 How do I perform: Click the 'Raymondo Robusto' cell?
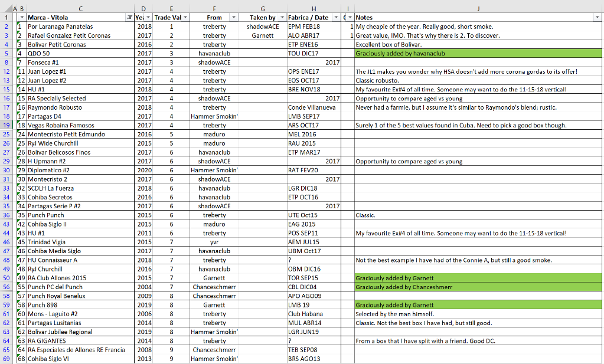pyautogui.click(x=80, y=107)
